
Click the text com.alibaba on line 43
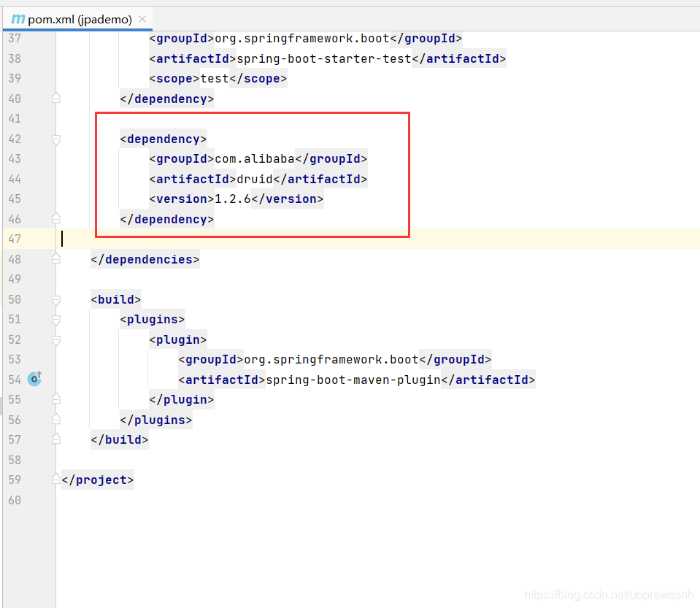coord(255,159)
